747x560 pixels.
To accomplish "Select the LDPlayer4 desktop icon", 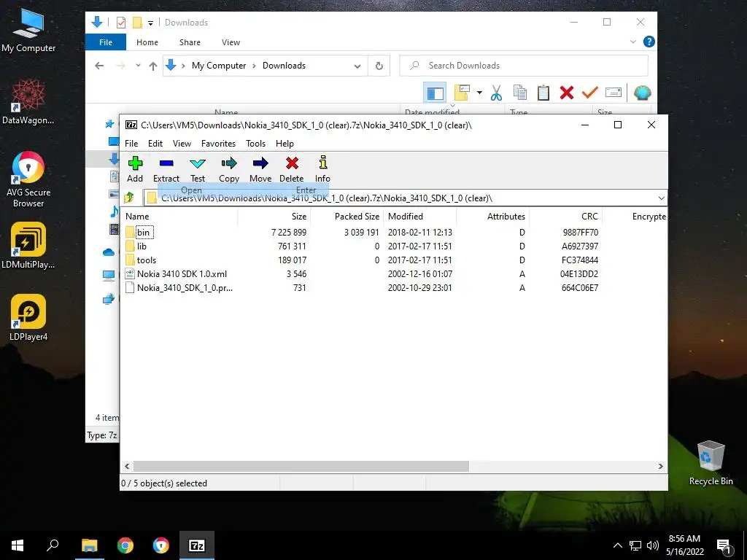I will 28,318.
